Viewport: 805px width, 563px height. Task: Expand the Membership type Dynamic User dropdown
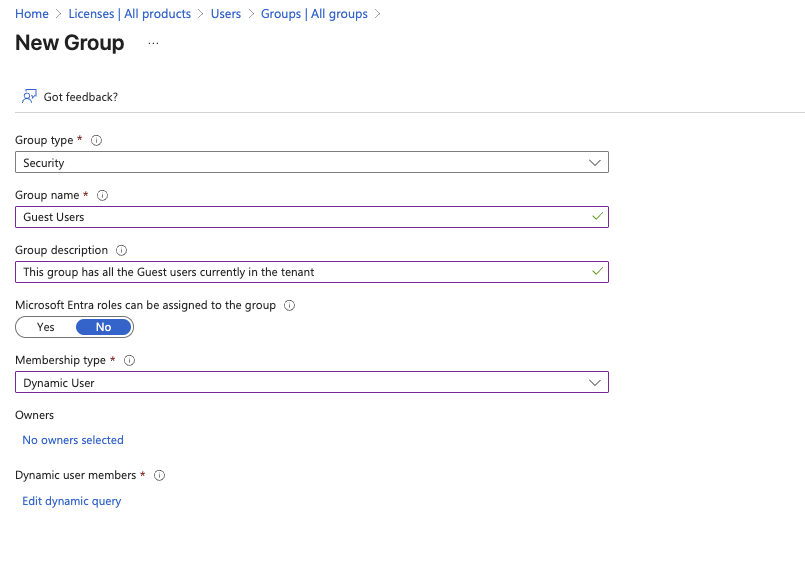312,382
